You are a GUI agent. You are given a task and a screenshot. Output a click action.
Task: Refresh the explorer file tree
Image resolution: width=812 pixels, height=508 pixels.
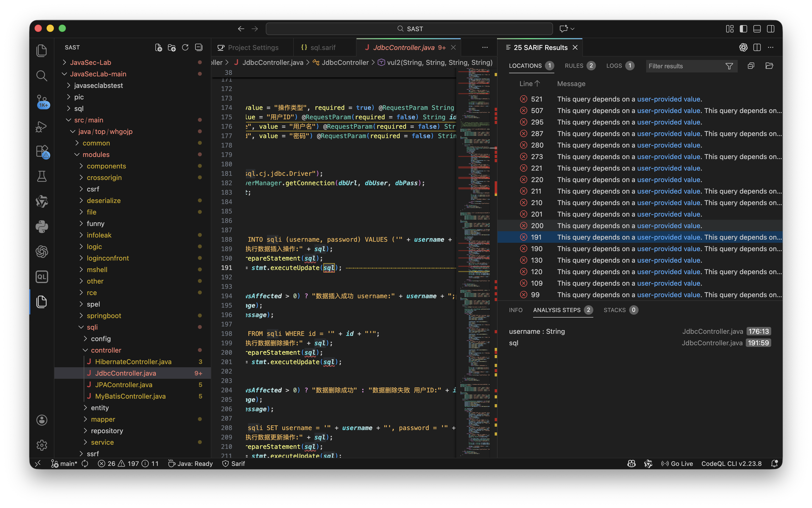[x=185, y=48]
